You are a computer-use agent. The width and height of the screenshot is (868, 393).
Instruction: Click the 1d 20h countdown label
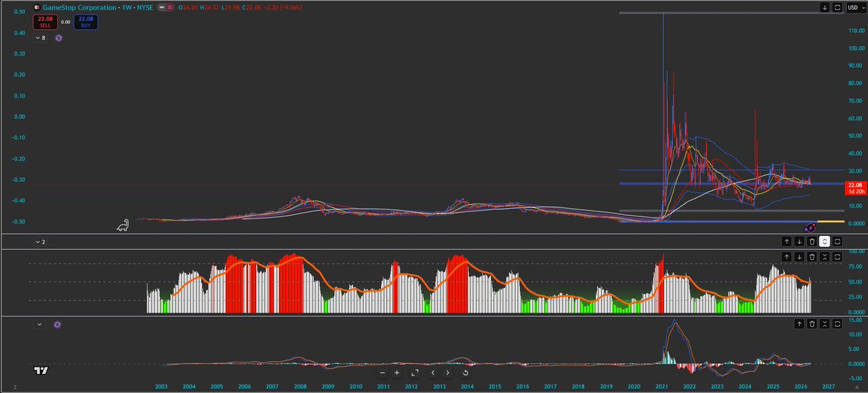(856, 191)
